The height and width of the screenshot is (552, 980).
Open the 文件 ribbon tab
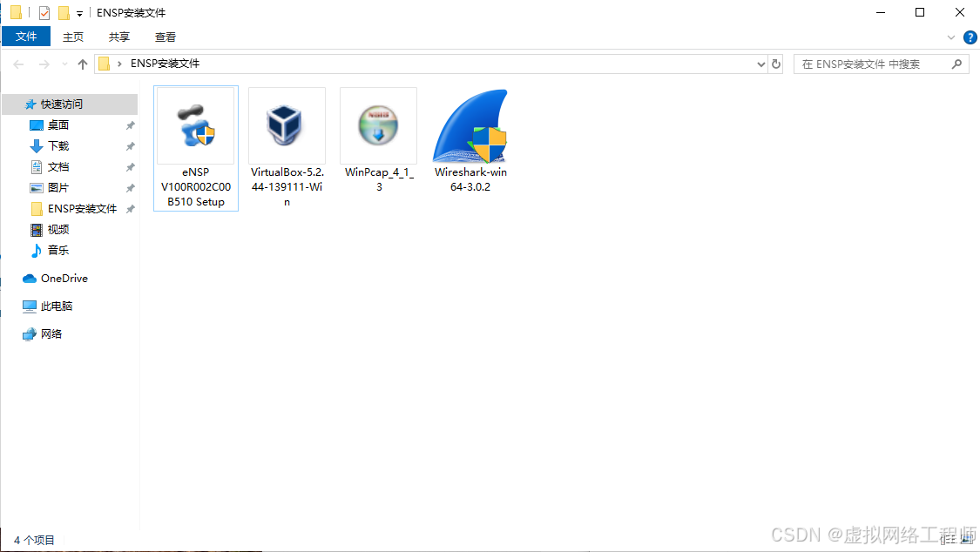click(x=26, y=37)
